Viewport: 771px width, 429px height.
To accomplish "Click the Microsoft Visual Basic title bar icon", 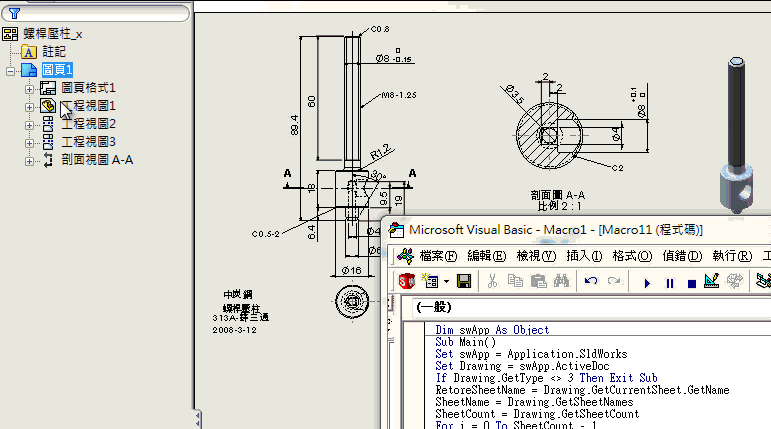I will (x=396, y=229).
